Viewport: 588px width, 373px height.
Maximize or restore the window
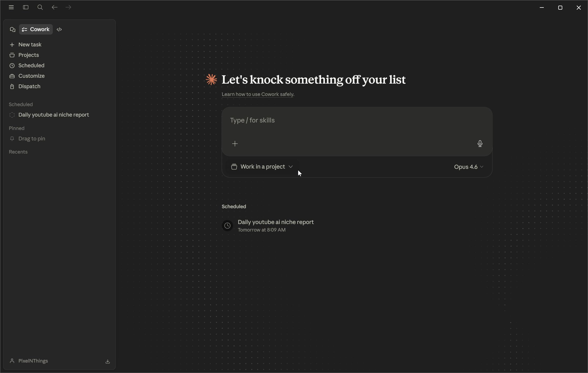[560, 8]
